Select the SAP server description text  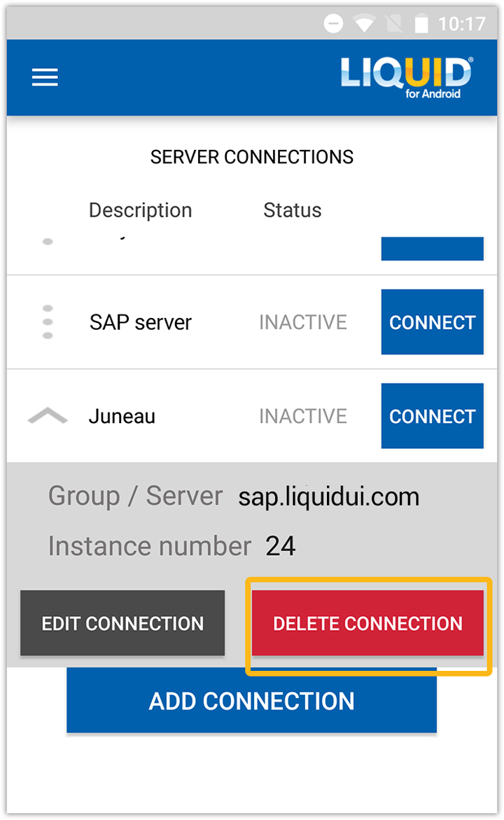[140, 323]
